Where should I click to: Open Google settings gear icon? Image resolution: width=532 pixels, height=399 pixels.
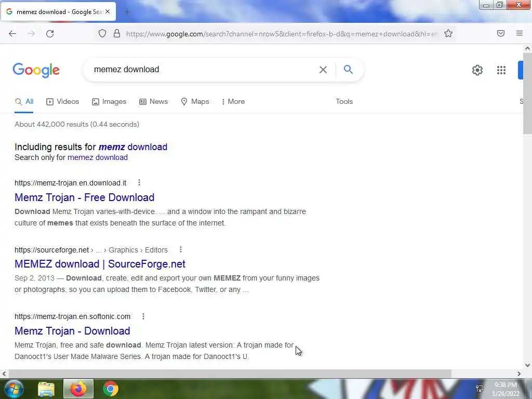[x=477, y=70]
